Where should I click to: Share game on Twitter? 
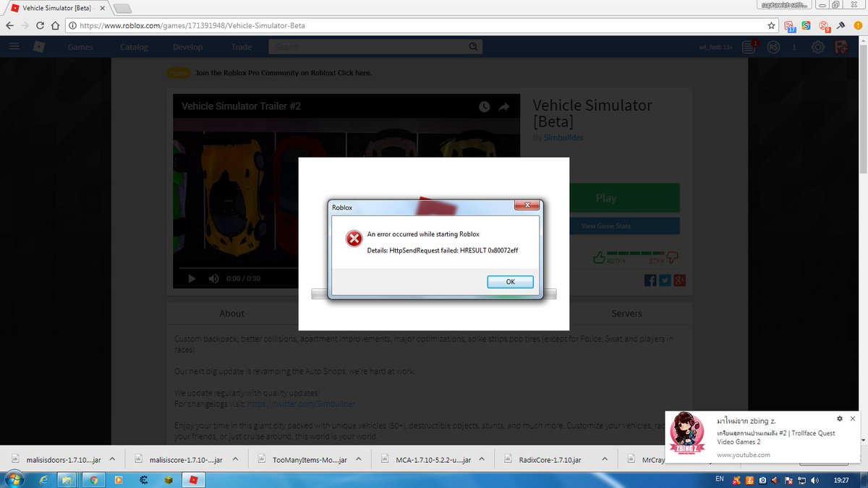pyautogui.click(x=665, y=281)
